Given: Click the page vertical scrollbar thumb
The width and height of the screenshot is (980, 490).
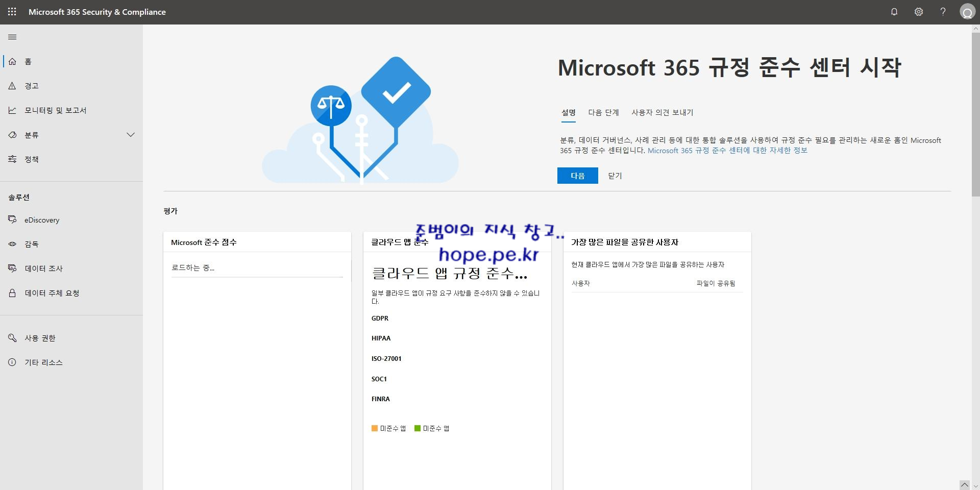Looking at the screenshot, I should (x=975, y=115).
